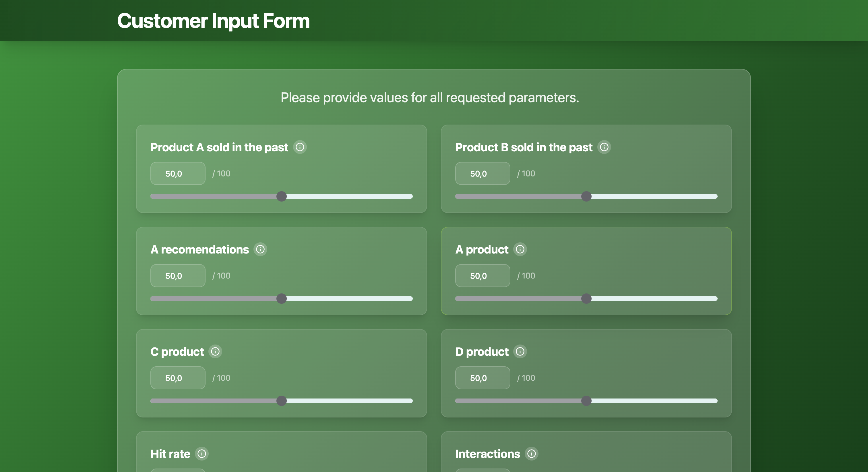Click the A product slider thumb

click(586, 298)
